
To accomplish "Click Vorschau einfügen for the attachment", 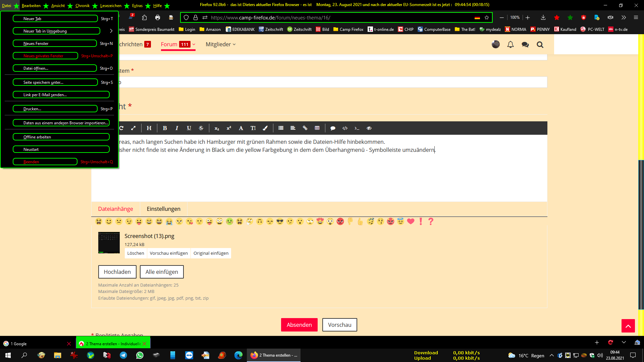I will (169, 253).
